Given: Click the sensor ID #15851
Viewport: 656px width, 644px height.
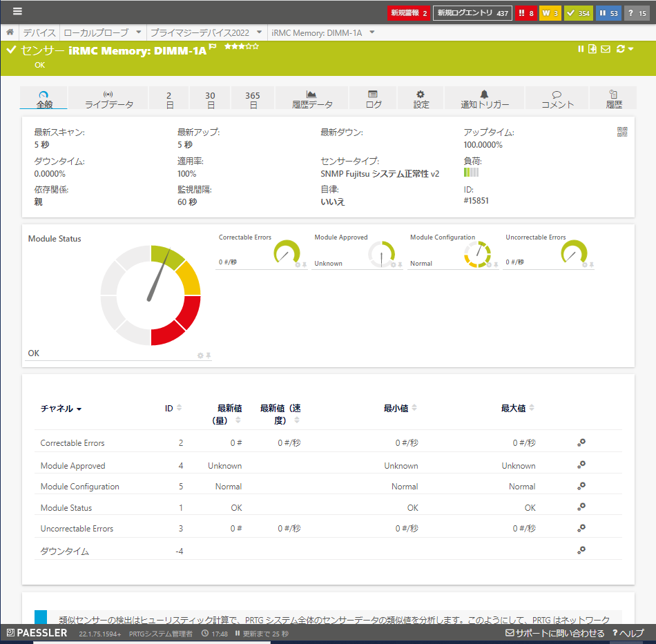Looking at the screenshot, I should point(476,200).
